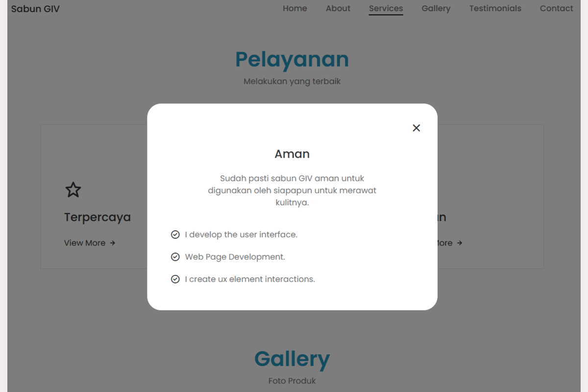588x392 pixels.
Task: Click check icon beside "Web Page Development"
Action: pos(175,257)
